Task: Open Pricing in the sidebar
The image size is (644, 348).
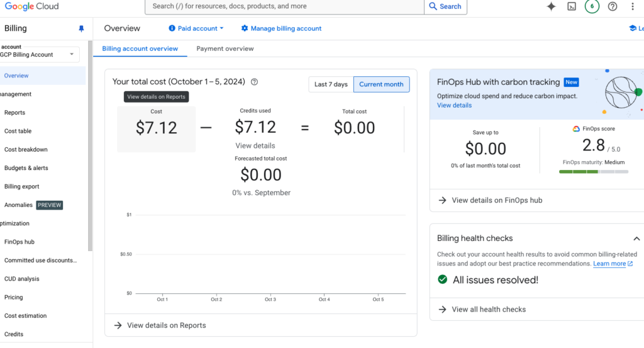Action: point(14,298)
